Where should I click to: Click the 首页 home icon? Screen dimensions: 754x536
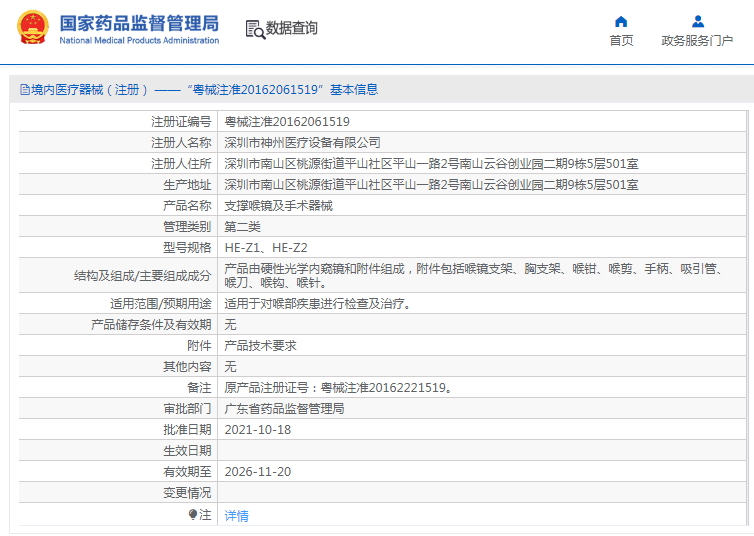(621, 22)
